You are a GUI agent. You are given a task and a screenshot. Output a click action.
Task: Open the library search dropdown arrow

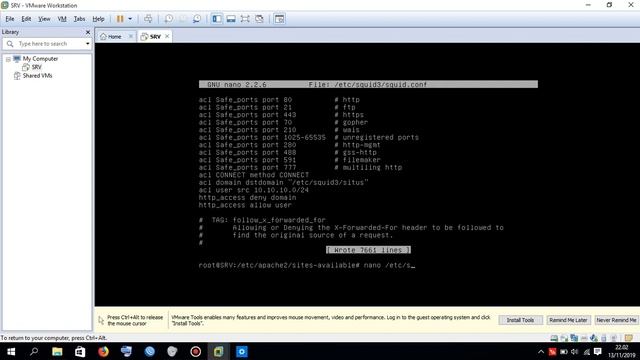pos(87,44)
